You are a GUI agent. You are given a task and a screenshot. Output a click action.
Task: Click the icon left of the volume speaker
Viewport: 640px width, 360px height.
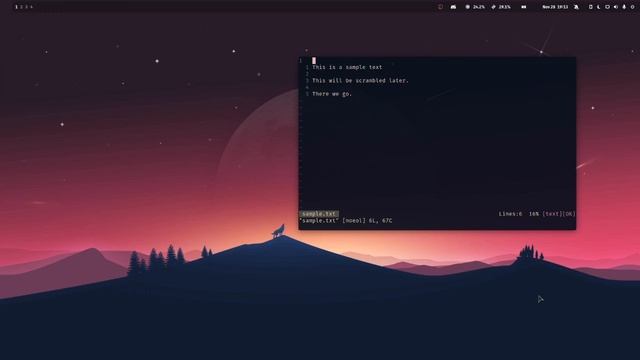tap(607, 7)
